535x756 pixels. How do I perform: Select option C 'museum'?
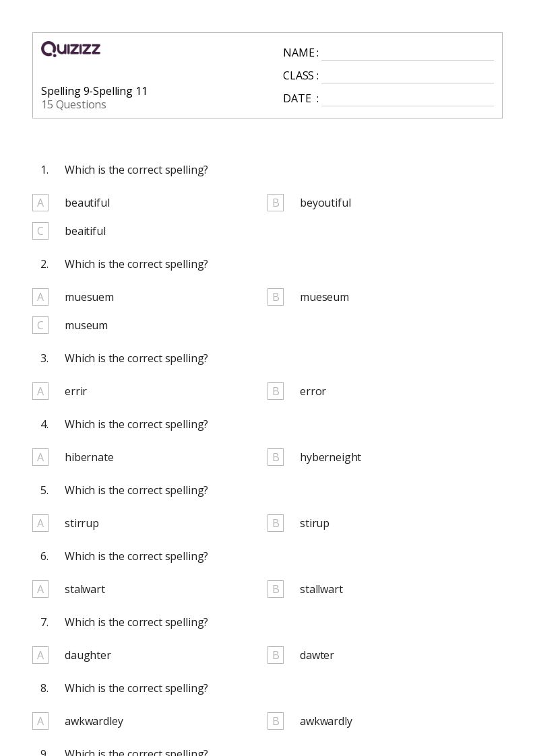point(40,325)
